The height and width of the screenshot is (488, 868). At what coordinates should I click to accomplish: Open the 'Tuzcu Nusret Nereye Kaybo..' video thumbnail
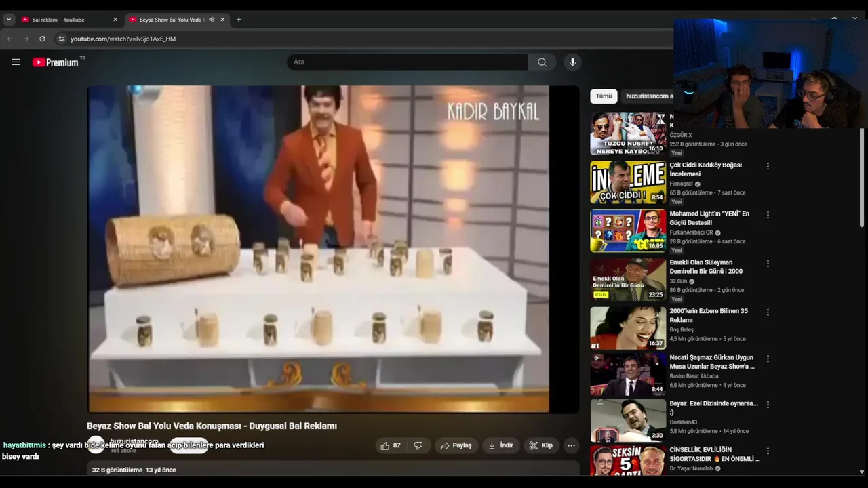[x=628, y=134]
